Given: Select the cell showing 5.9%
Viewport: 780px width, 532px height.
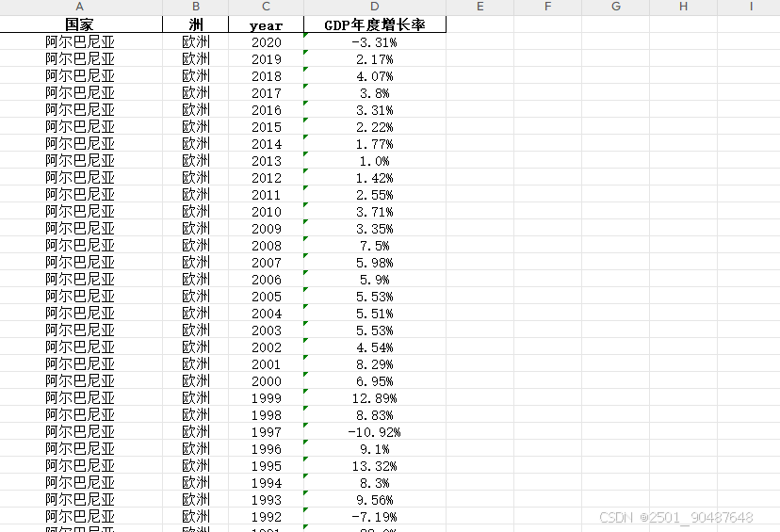Looking at the screenshot, I should tap(375, 280).
